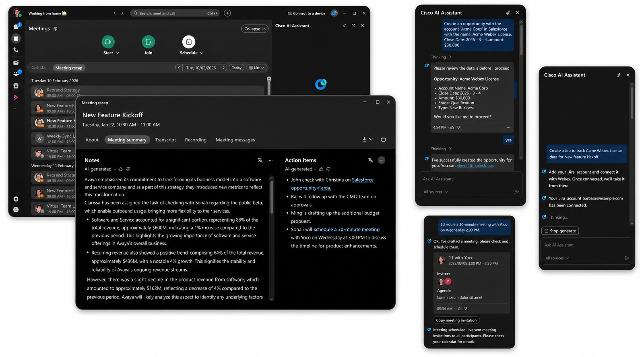644x357 pixels.
Task: Show the Meeting messages tab
Action: tap(235, 140)
